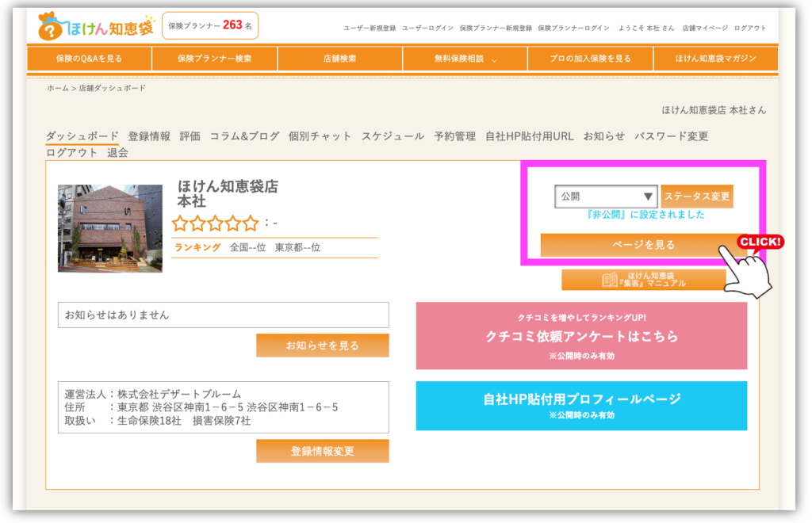Switch to the 登録情報 tab
This screenshot has width=812, height=523.
pos(149,136)
